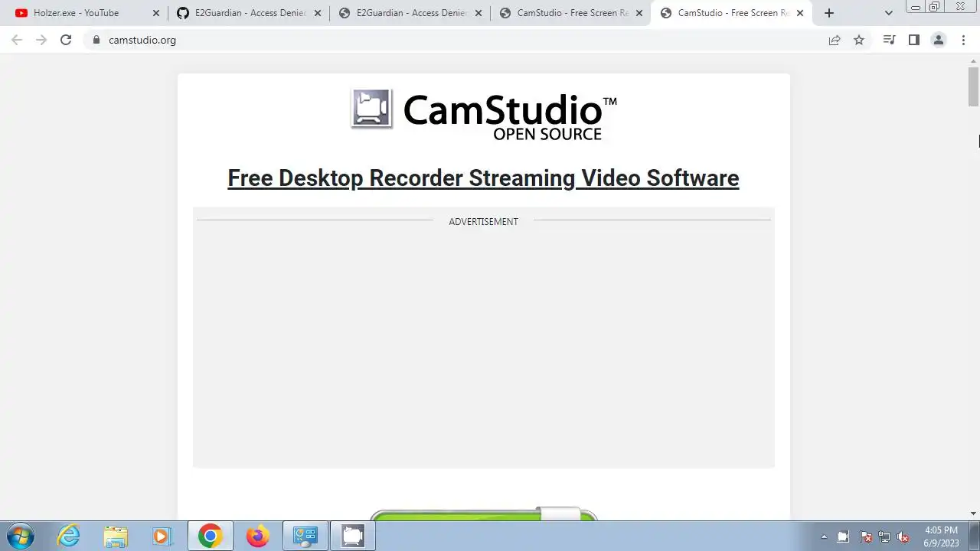The image size is (980, 551).
Task: Close the E2Guardian tab with GitHub icon
Action: tap(318, 13)
